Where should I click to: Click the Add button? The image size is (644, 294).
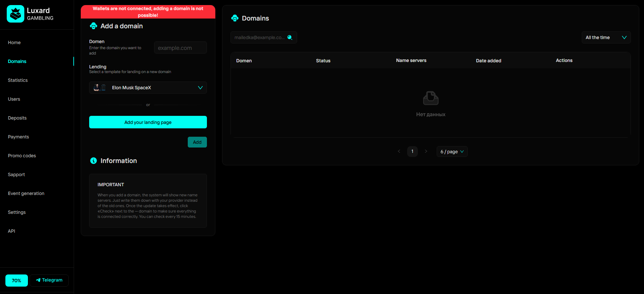tap(197, 142)
